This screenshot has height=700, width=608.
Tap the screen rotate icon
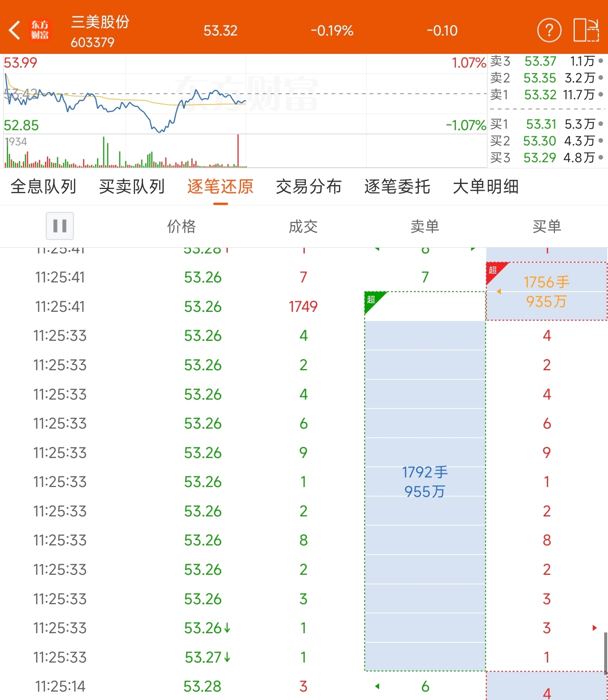(586, 30)
